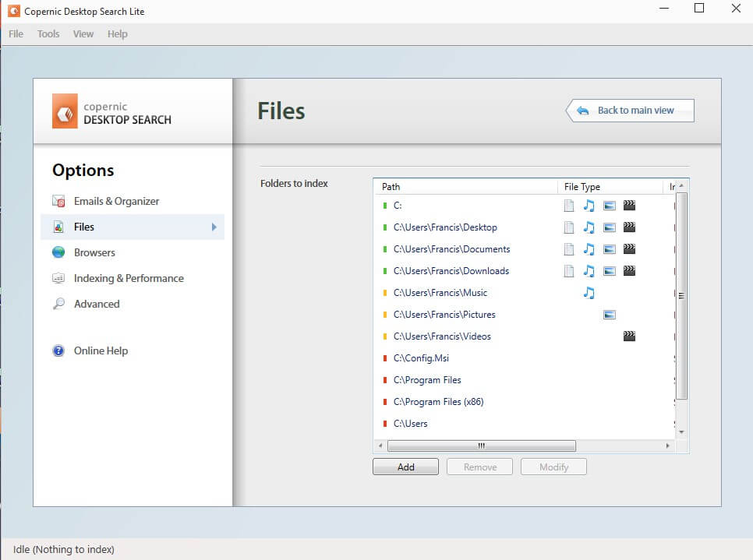The image size is (753, 560).
Task: Click the Online Help question mark icon
Action: pyautogui.click(x=58, y=350)
